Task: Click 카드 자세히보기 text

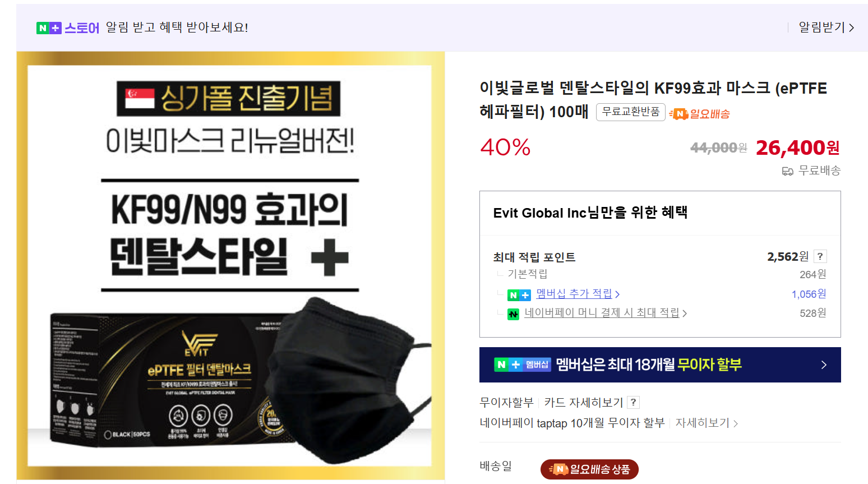Action: pos(583,402)
